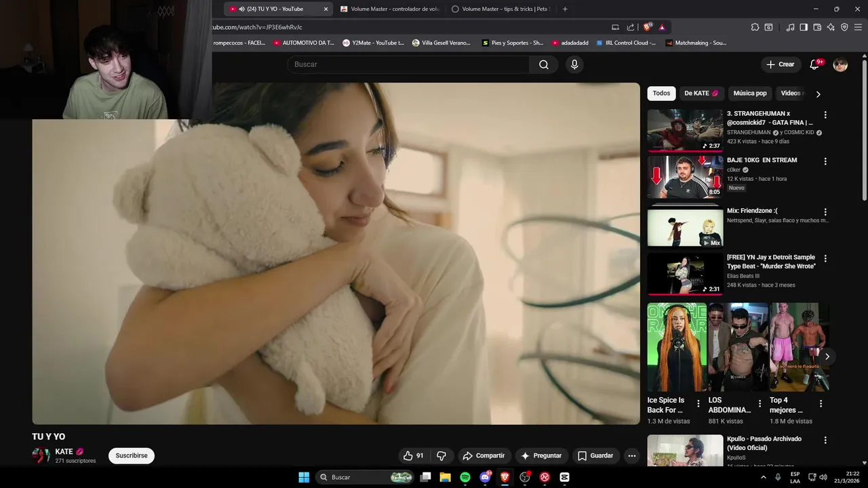
Task: Open options for Mix: Friendzone
Action: (x=825, y=212)
